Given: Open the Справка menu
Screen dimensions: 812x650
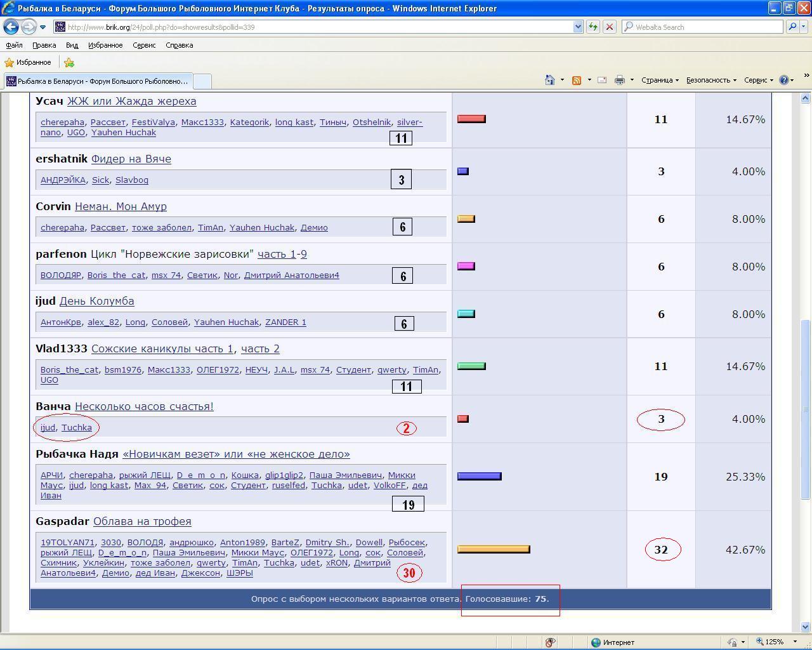Looking at the screenshot, I should 179,45.
